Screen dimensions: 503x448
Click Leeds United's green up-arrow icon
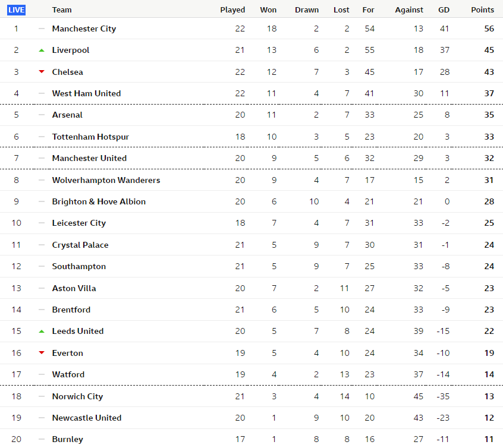point(42,332)
